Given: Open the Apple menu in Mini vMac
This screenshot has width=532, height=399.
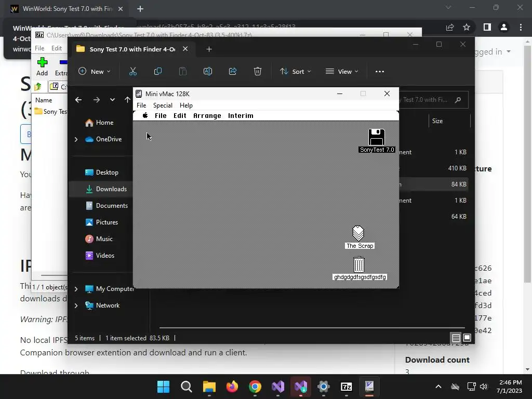Looking at the screenshot, I should pyautogui.click(x=145, y=115).
